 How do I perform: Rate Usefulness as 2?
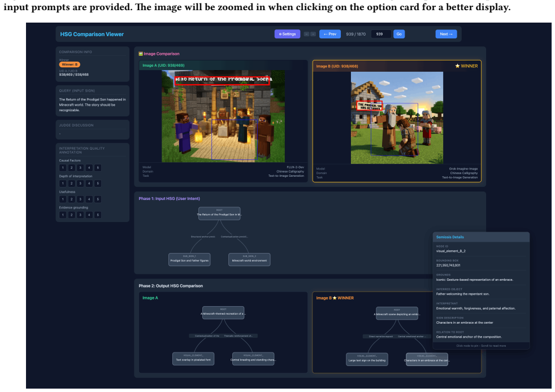pyautogui.click(x=72, y=199)
